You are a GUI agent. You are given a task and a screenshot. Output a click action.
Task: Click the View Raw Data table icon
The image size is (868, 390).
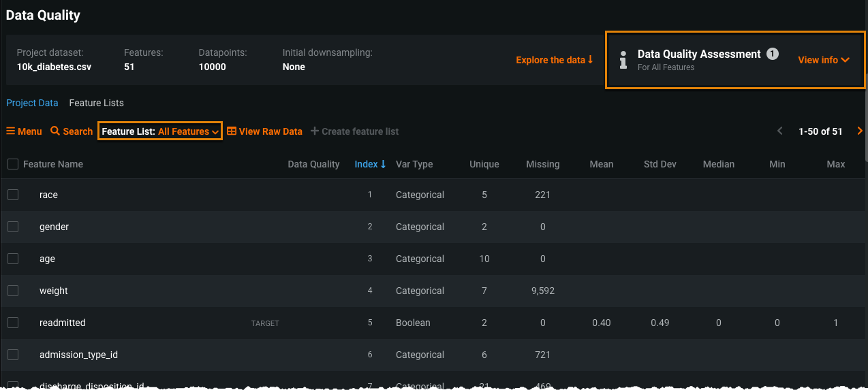232,131
